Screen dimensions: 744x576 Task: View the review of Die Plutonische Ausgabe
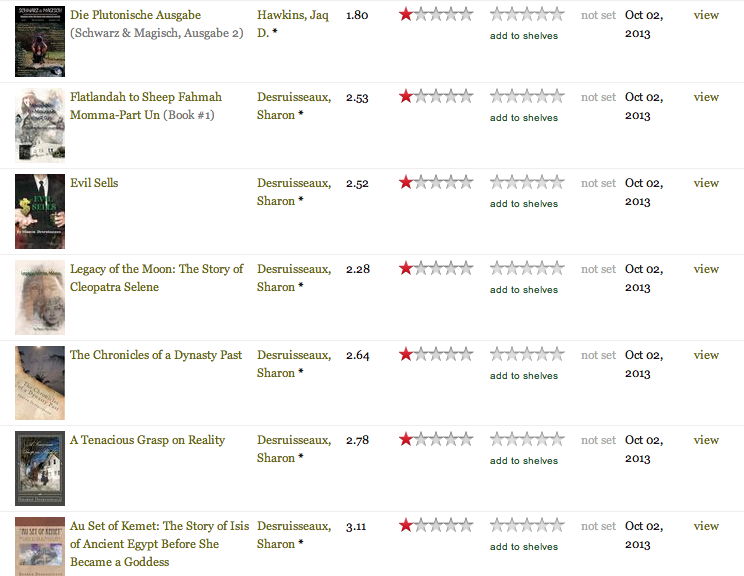[706, 15]
